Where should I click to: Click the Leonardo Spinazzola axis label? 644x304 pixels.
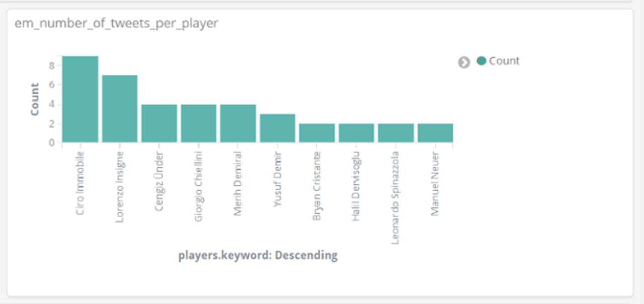(395, 198)
